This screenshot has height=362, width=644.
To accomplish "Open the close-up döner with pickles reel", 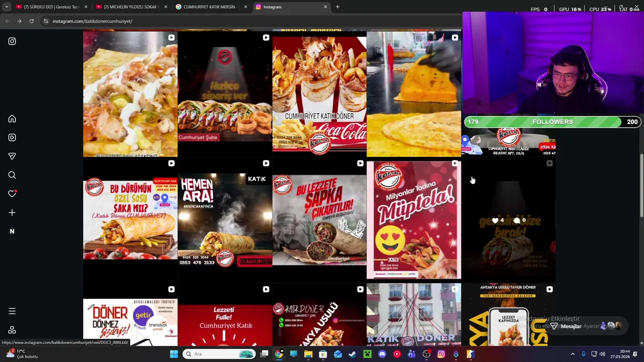I will tap(130, 94).
